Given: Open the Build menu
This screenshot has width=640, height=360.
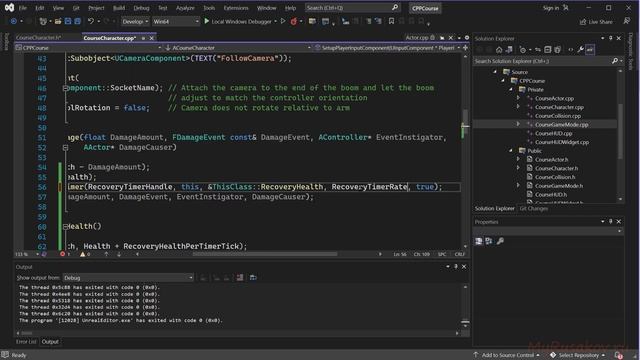Looking at the screenshot, I should click(119, 8).
